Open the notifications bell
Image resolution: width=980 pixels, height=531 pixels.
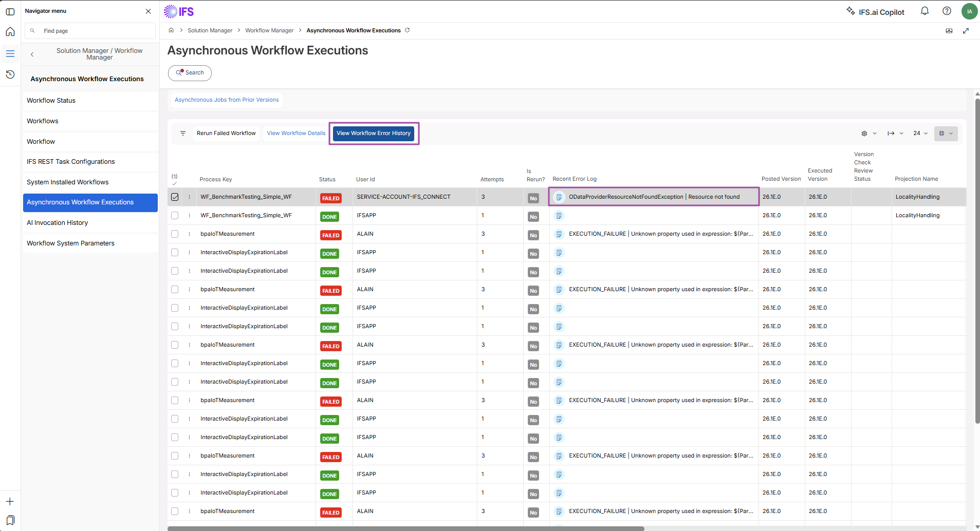(924, 11)
